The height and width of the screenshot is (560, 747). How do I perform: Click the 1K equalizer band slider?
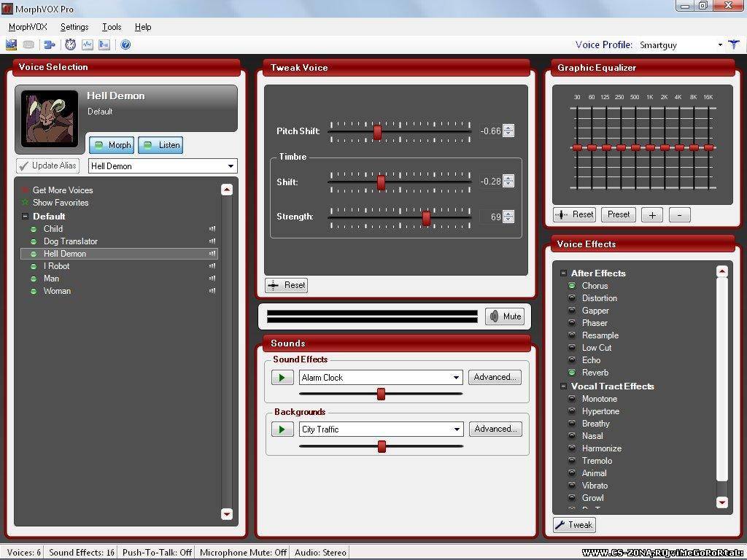650,147
